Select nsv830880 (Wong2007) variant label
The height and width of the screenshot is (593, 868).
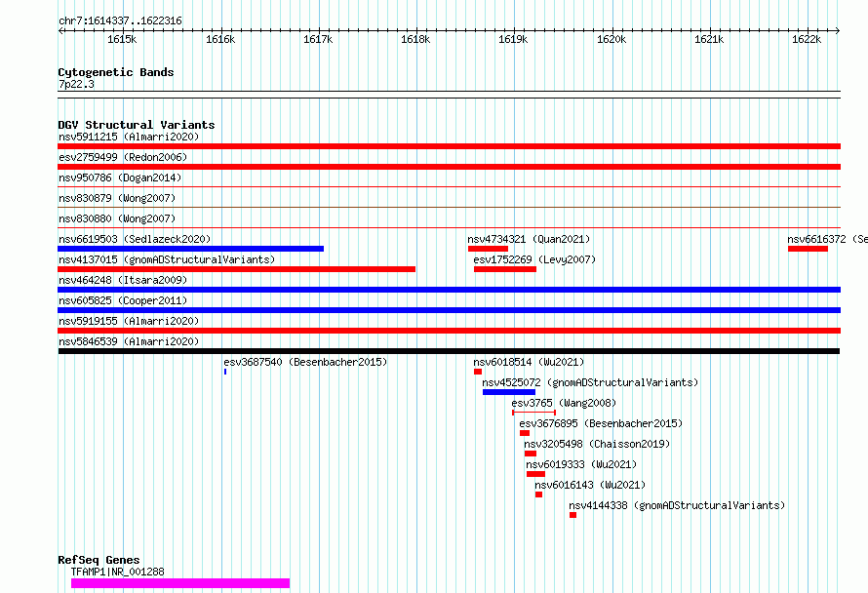tap(117, 218)
